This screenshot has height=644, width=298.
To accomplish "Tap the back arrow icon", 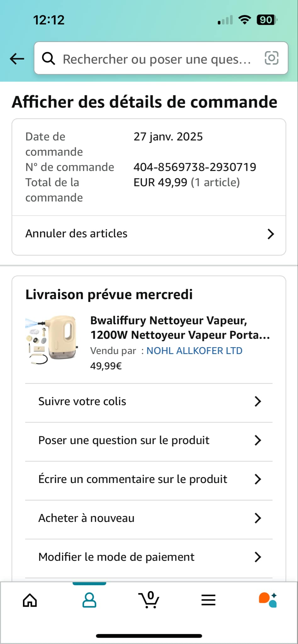I will pyautogui.click(x=17, y=58).
